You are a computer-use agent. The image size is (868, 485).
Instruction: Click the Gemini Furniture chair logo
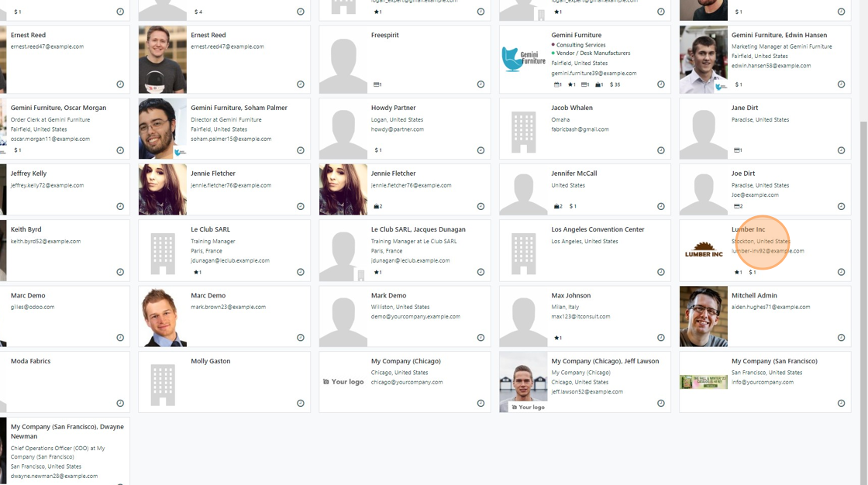coord(523,59)
